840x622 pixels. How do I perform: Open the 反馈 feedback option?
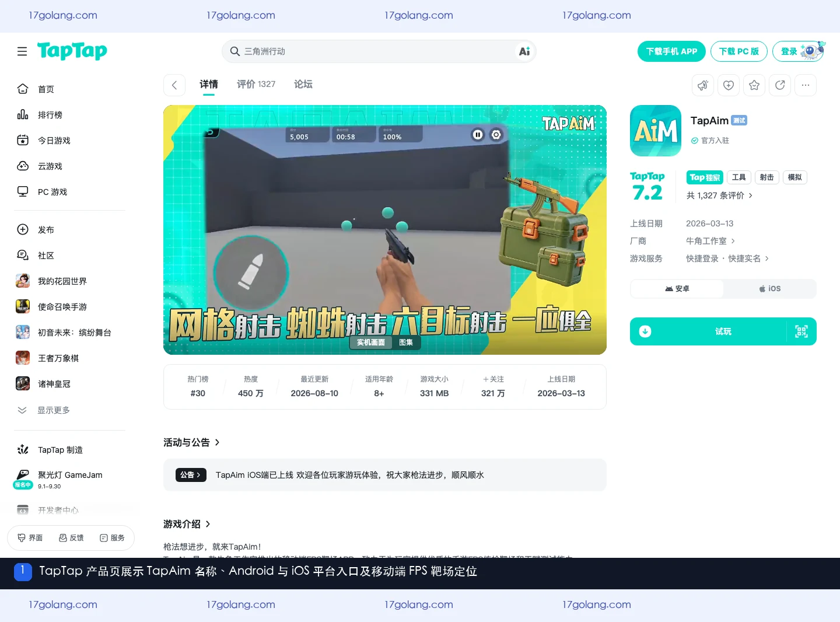[71, 538]
